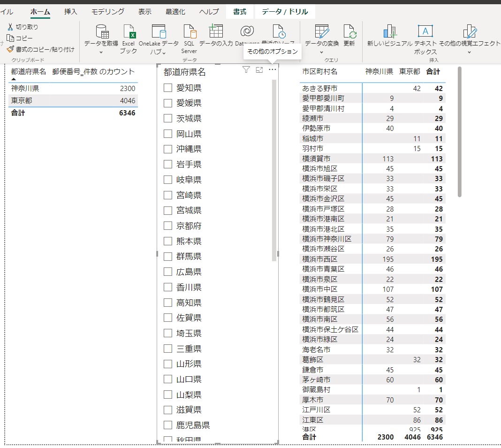Click the SQL Server icon
This screenshot has height=448, width=501.
[189, 32]
